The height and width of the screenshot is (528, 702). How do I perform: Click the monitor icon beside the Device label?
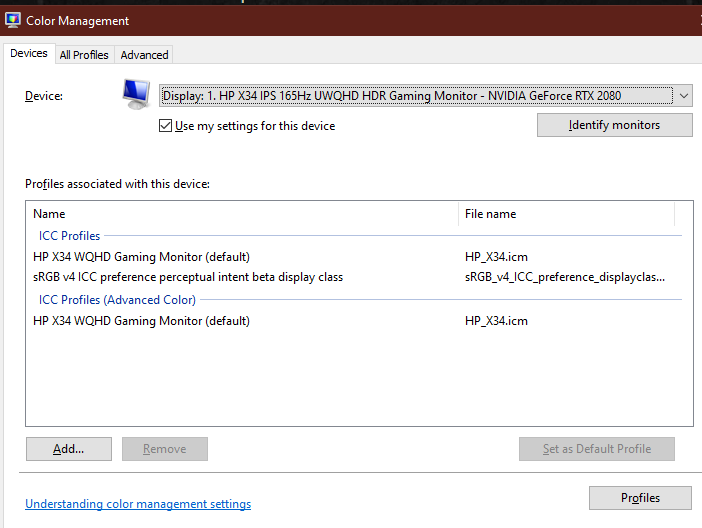coord(135,96)
